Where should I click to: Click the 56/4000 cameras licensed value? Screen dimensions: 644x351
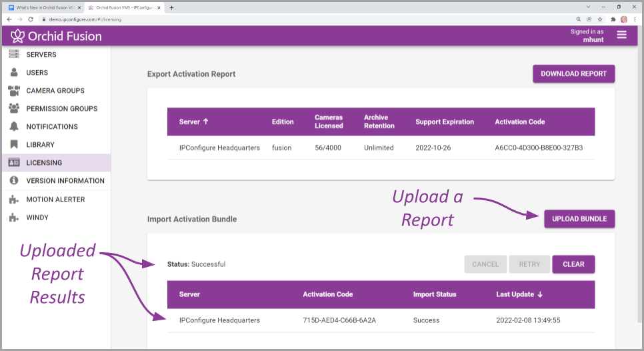pyautogui.click(x=328, y=147)
